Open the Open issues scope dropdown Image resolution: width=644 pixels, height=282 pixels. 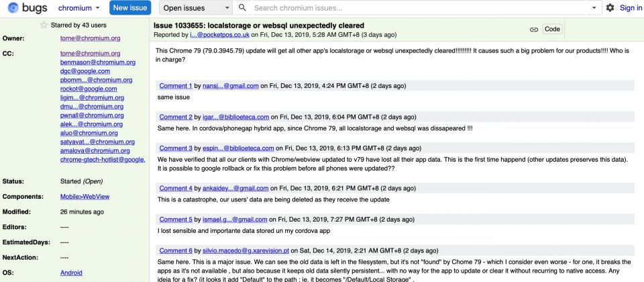tap(195, 8)
